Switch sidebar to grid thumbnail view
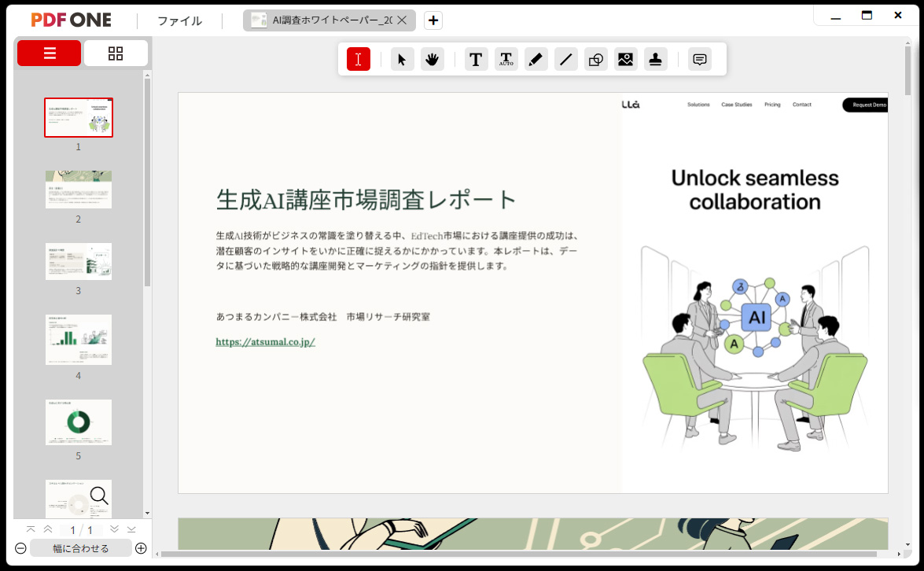This screenshot has width=924, height=571. tap(116, 53)
